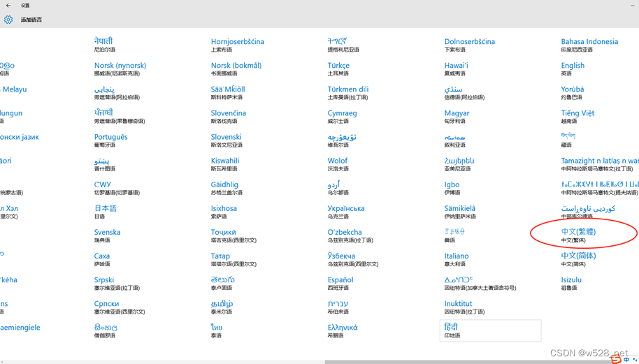The height and width of the screenshot is (364, 639).
Task: Go back with the arrow button
Action: [8, 6]
